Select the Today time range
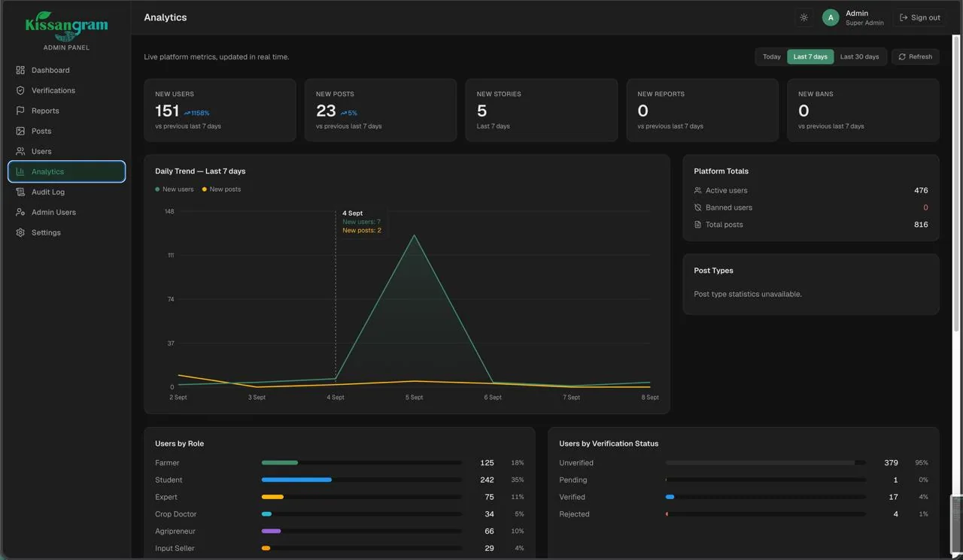The height and width of the screenshot is (560, 963). click(x=771, y=56)
